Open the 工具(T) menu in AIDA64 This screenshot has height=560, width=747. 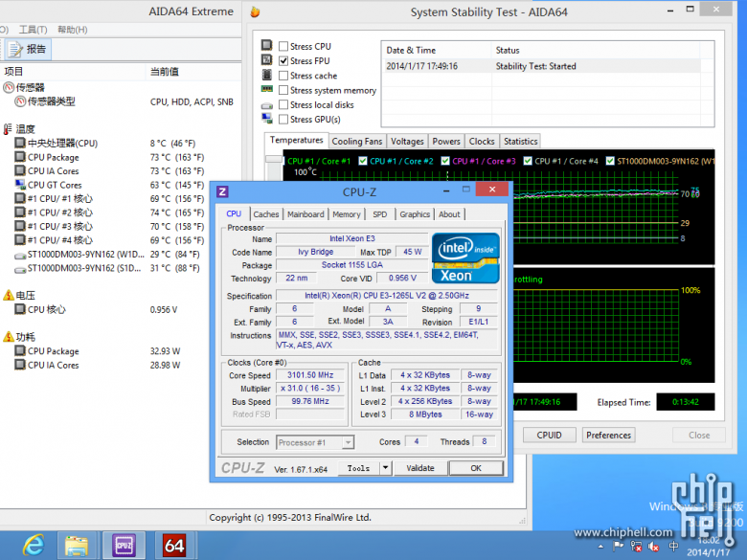(33, 30)
